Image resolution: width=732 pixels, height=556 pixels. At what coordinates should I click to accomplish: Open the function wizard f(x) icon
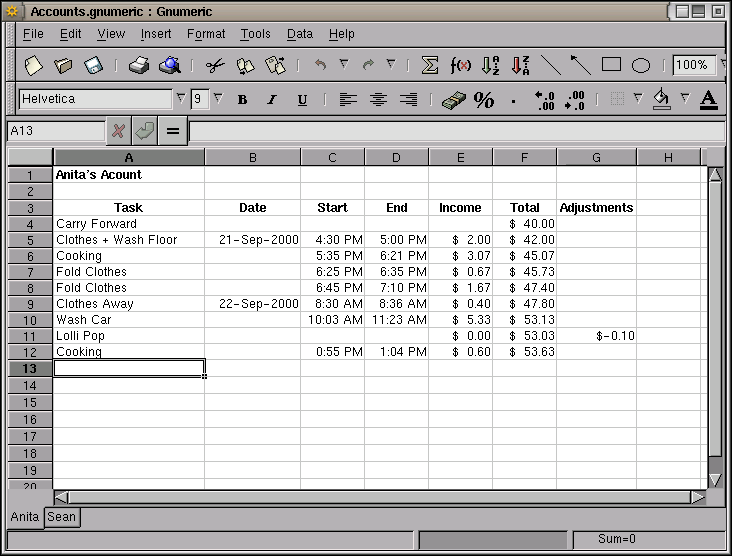[461, 66]
